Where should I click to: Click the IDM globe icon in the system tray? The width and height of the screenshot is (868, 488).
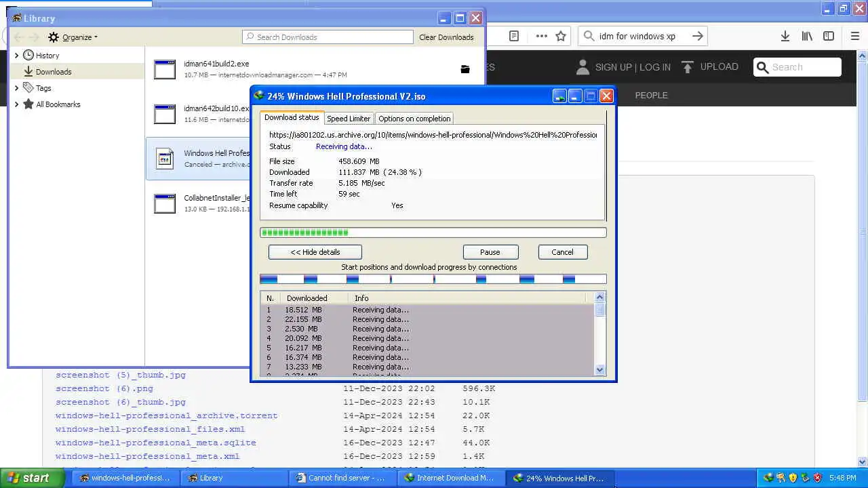tap(768, 478)
